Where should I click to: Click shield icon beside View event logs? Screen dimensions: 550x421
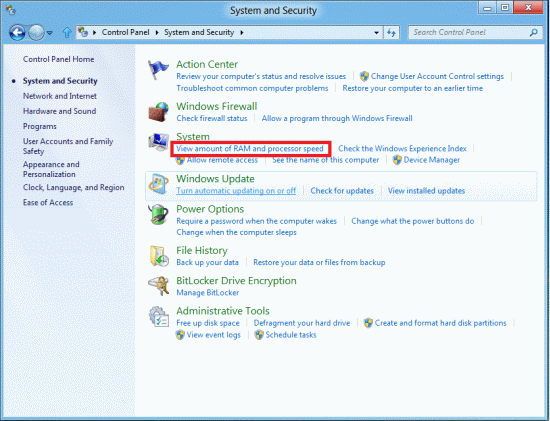tap(180, 335)
